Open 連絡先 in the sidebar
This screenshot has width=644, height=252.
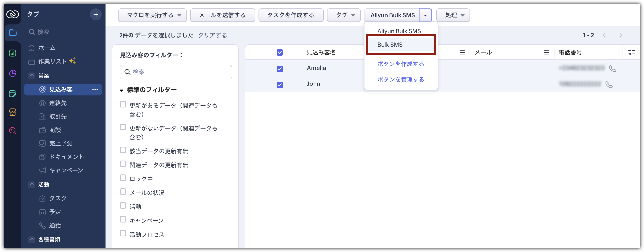[x=58, y=103]
